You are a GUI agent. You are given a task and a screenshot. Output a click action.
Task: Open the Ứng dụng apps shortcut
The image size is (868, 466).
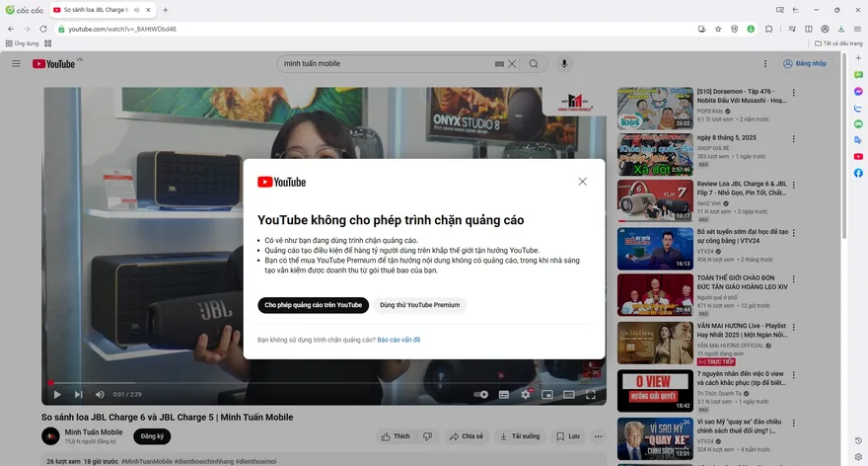[22, 43]
